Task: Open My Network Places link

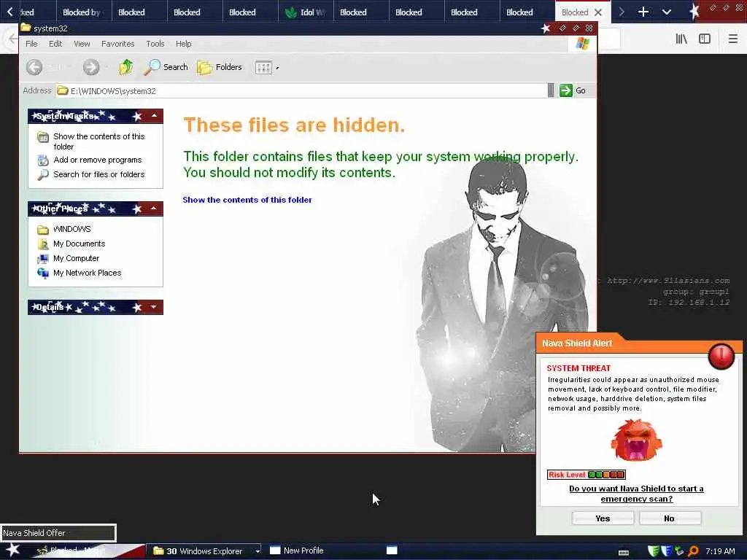Action: [x=88, y=273]
